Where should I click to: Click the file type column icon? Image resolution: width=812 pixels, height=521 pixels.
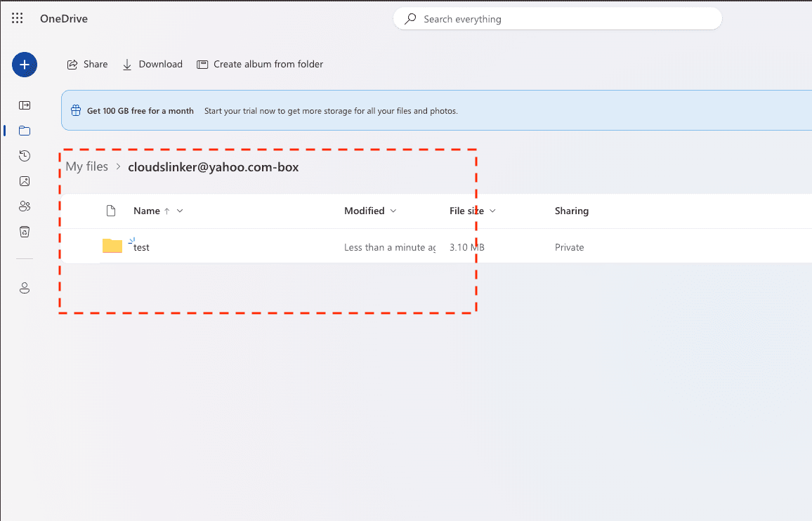point(111,211)
